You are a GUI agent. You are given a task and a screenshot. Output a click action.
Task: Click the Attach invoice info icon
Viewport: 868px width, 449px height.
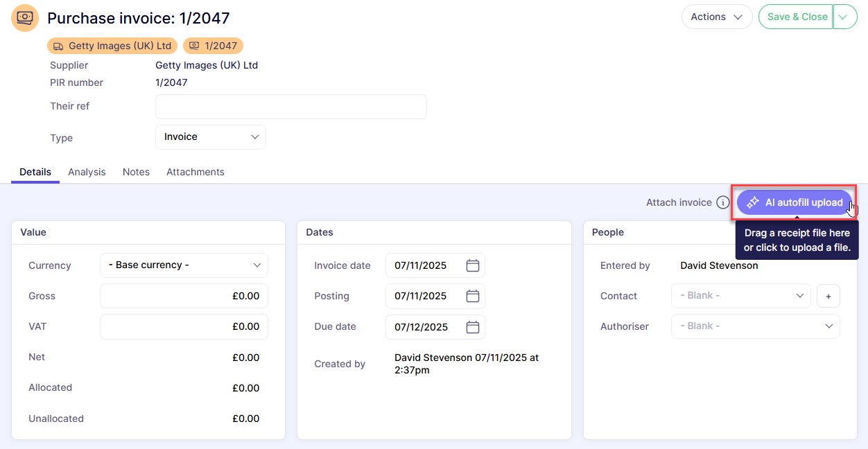click(722, 203)
